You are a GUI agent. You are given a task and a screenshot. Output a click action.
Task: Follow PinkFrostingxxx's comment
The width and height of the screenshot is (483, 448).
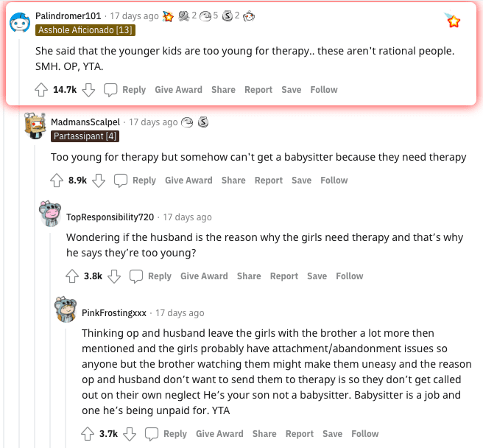click(364, 433)
